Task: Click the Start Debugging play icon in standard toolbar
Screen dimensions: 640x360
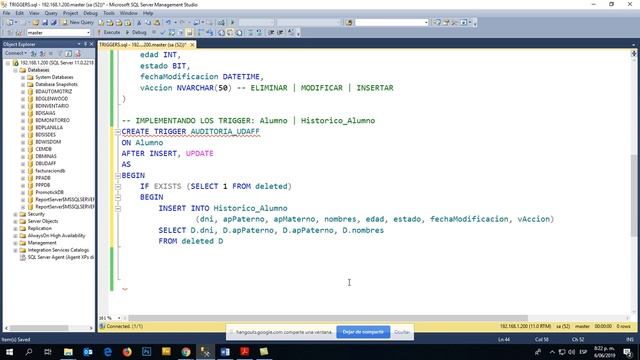Action: pyautogui.click(x=233, y=22)
